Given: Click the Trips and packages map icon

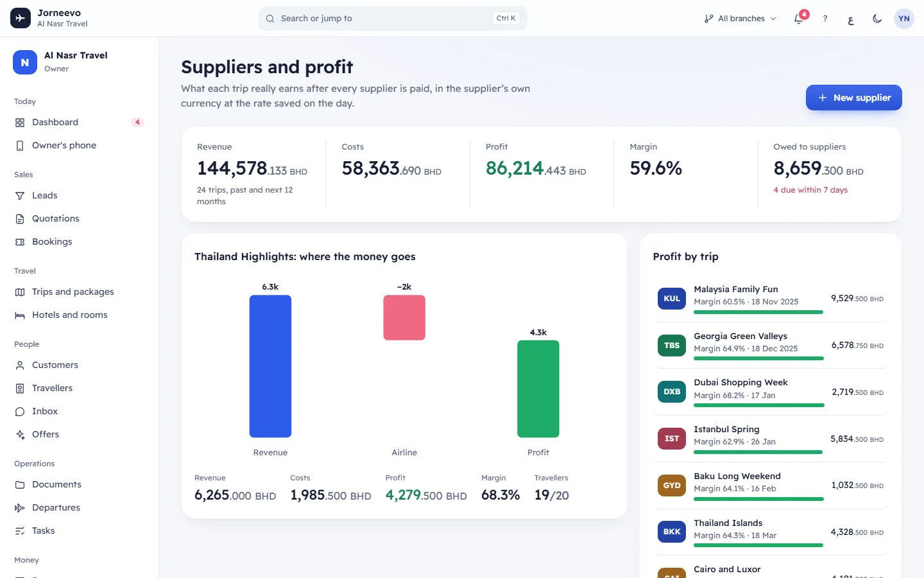Looking at the screenshot, I should pos(20,292).
